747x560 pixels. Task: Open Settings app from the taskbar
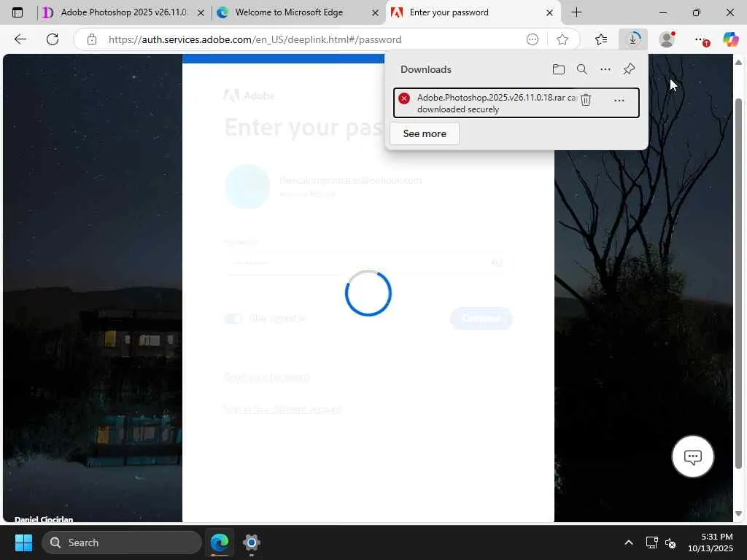click(x=251, y=542)
